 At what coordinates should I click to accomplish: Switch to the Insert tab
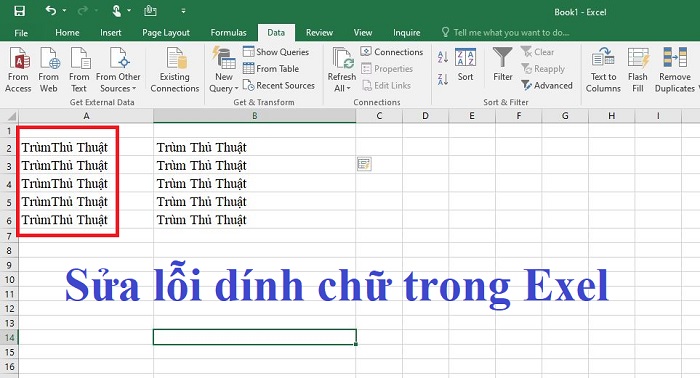pos(110,33)
